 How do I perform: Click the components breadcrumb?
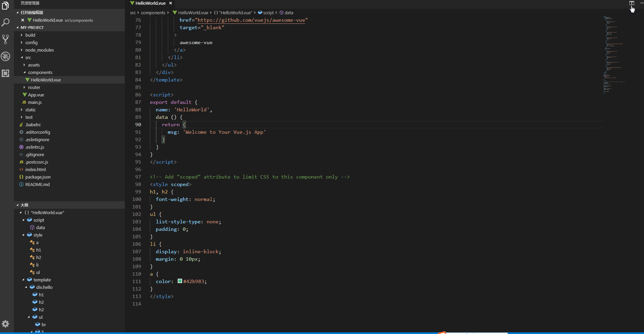(153, 13)
